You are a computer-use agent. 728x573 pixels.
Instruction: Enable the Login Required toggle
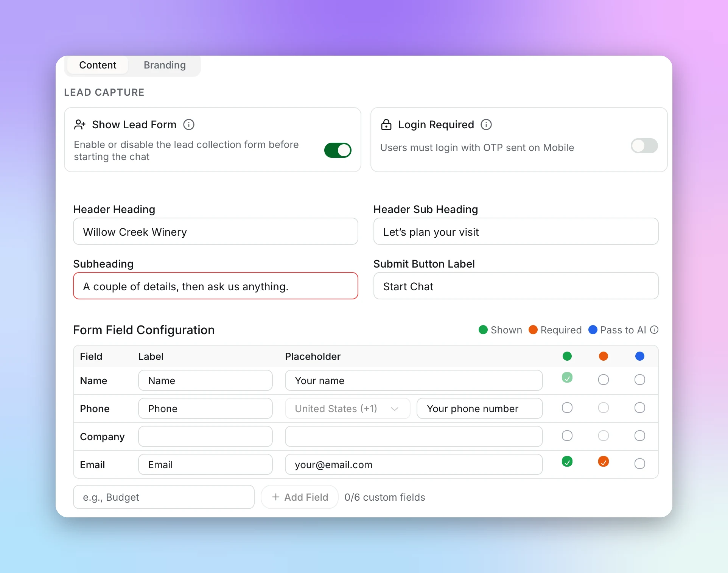644,146
